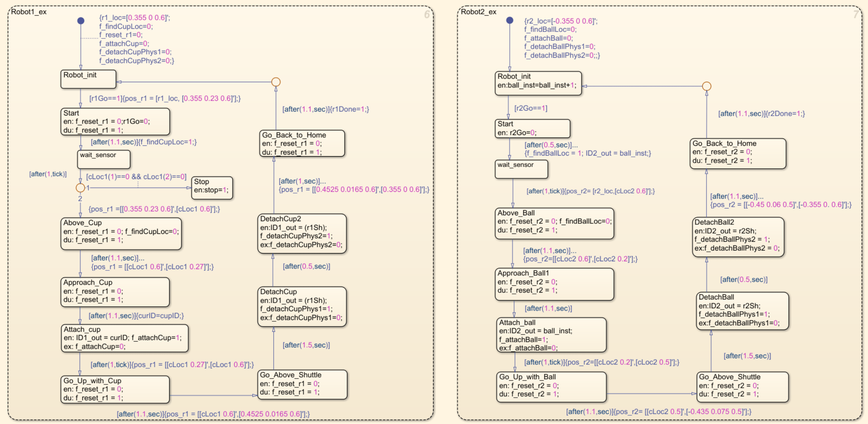The width and height of the screenshot is (868, 424).
Task: Select the junction circle right of Robot2_ex Robot_init
Action: coord(707,86)
